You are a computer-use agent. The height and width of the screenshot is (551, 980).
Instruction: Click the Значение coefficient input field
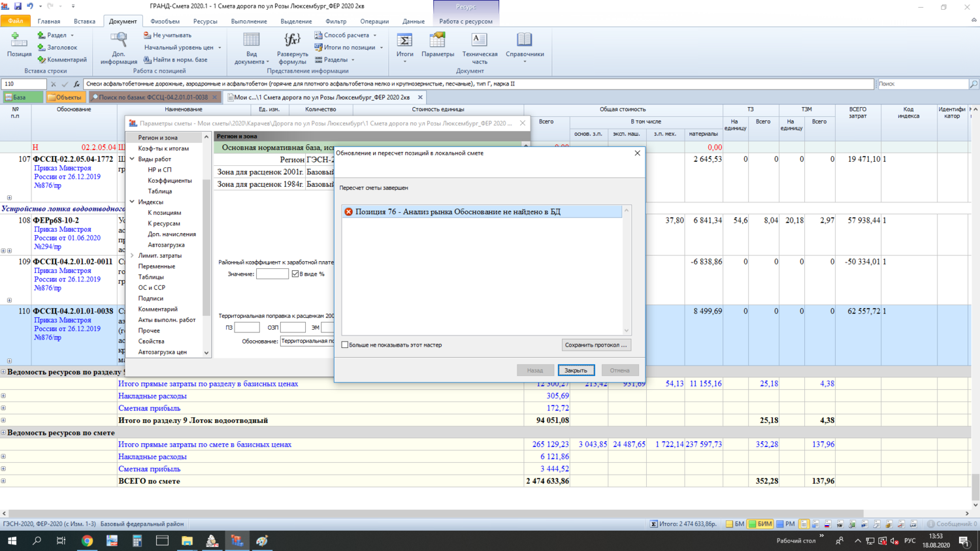pos(272,274)
